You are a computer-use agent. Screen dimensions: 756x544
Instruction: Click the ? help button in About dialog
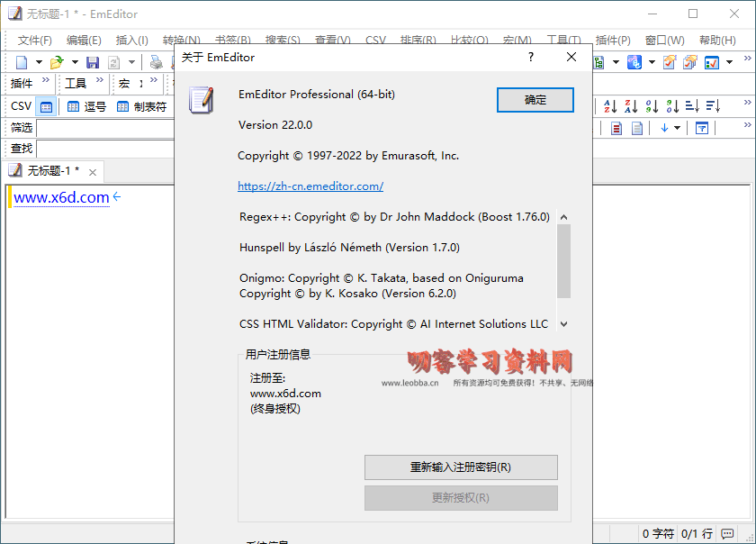pos(531,57)
